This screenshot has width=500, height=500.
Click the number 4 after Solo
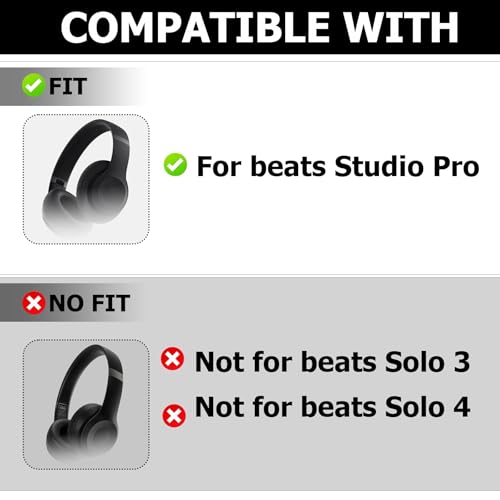(x=462, y=407)
